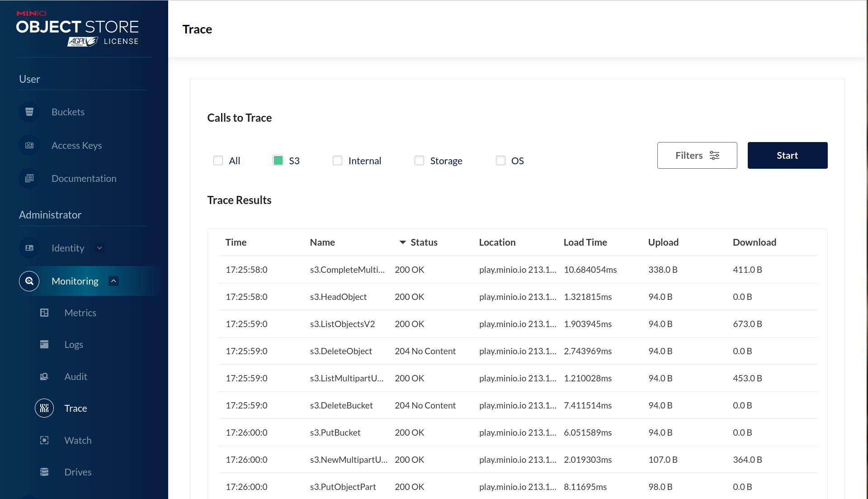Enable the Internal calls checkbox

pos(337,161)
